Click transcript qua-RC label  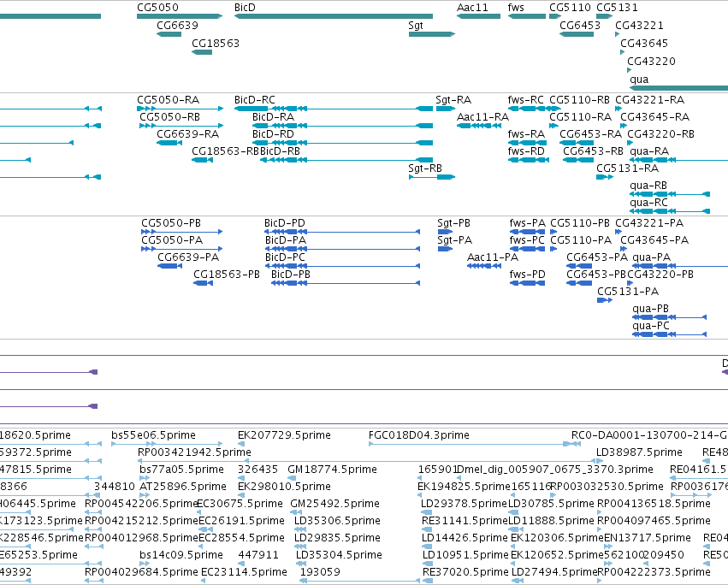(x=648, y=203)
